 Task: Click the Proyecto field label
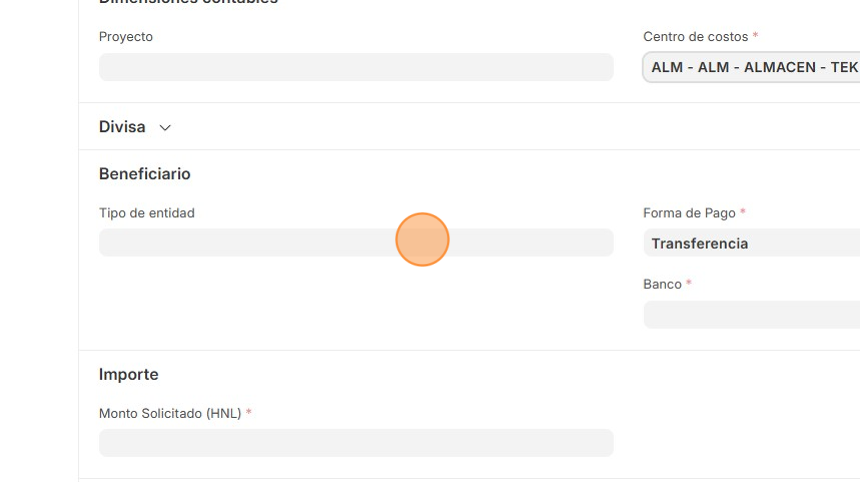[x=126, y=37]
